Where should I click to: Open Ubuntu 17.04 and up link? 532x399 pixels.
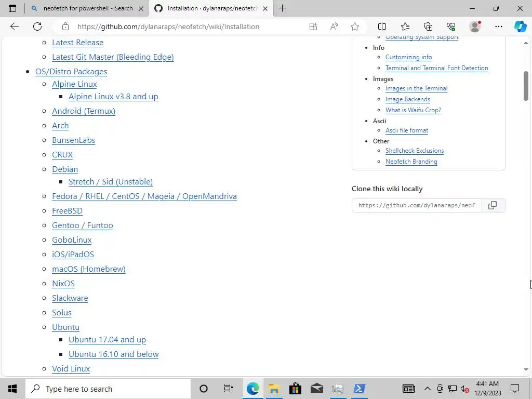pos(107,340)
